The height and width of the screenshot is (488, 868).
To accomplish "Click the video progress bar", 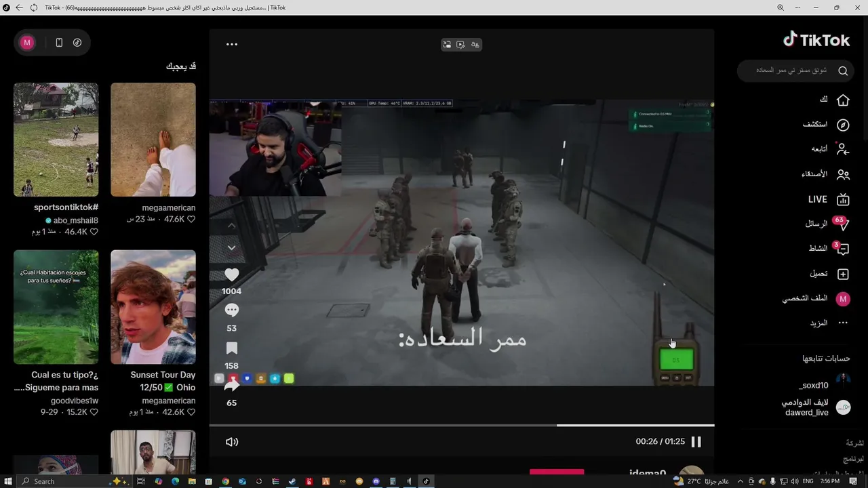I will [462, 425].
